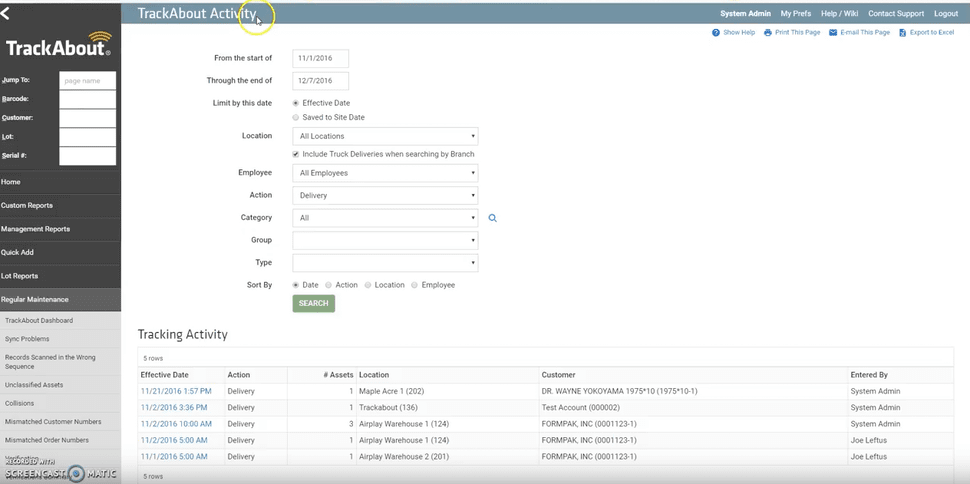Uncheck Include Truck Deliveries checkbox
This screenshot has height=484, width=970.
[296, 154]
